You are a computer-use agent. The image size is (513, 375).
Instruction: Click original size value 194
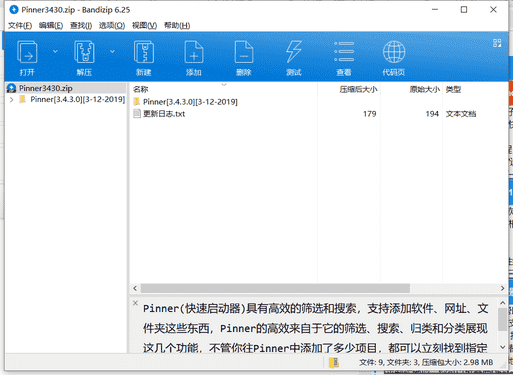pos(432,114)
